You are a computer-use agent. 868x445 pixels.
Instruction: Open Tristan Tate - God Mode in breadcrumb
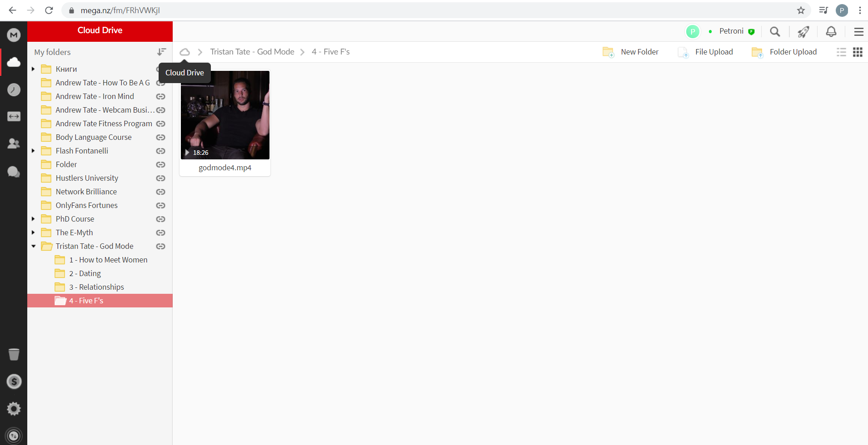252,52
